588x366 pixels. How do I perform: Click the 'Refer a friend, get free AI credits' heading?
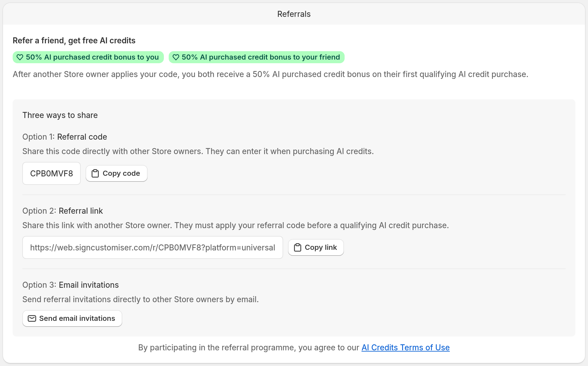[x=74, y=41]
